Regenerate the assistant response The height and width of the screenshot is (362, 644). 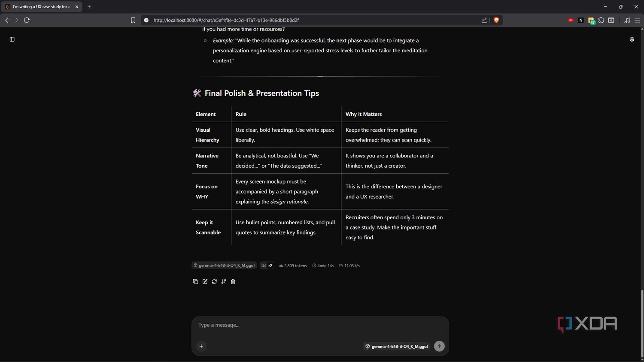point(214,282)
